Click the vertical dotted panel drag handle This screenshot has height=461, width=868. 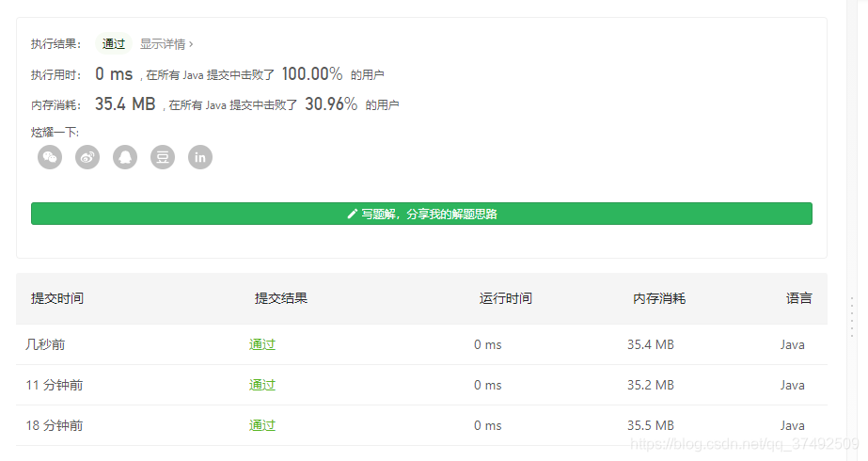(852, 316)
